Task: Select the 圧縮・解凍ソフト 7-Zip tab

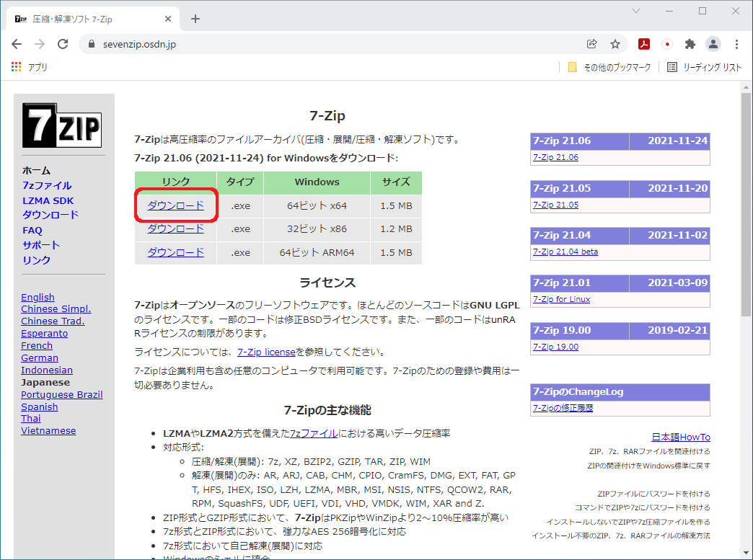Action: [x=93, y=19]
